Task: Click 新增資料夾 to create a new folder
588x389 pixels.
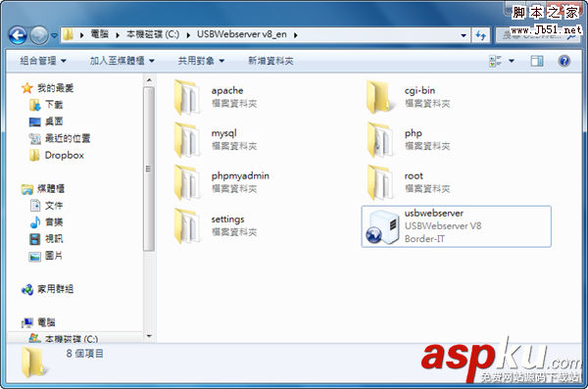Action: click(x=270, y=61)
